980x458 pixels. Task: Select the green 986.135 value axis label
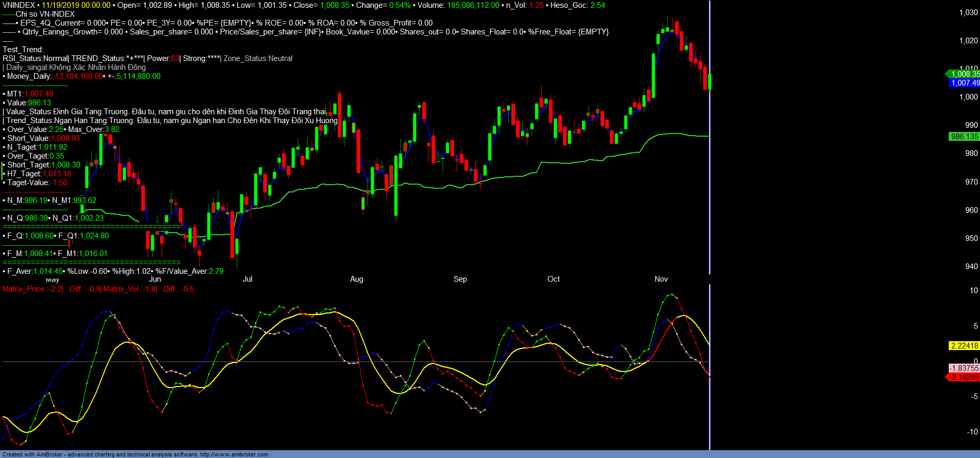964,137
